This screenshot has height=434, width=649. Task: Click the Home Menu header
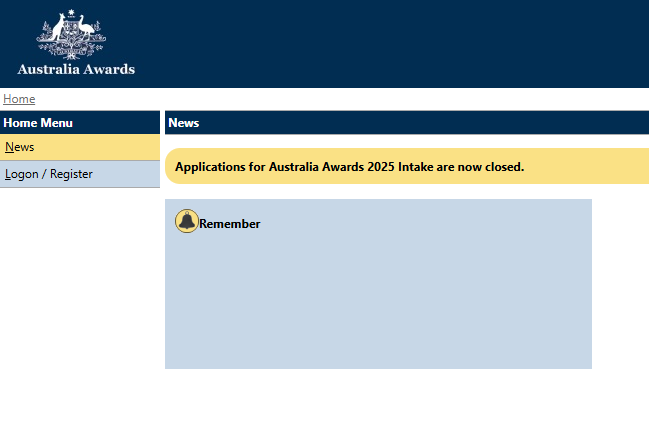coord(80,122)
